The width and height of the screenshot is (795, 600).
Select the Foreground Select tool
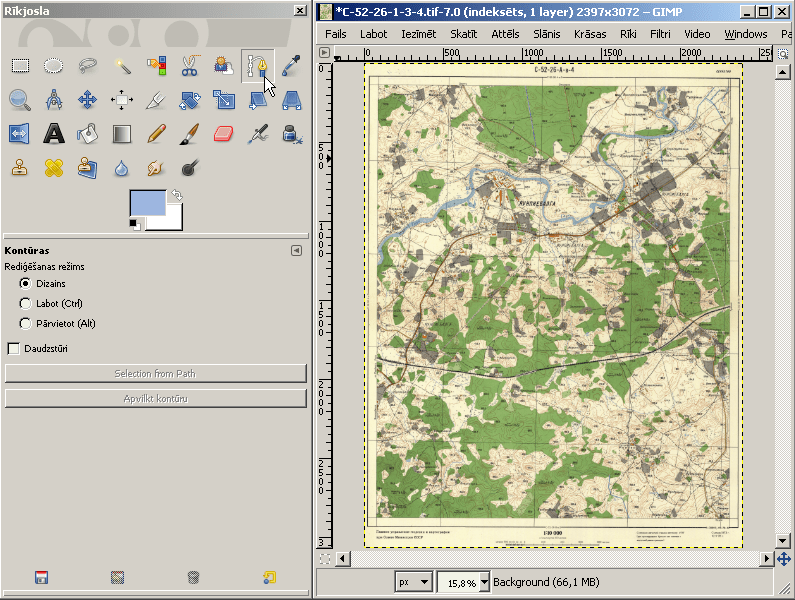click(224, 66)
